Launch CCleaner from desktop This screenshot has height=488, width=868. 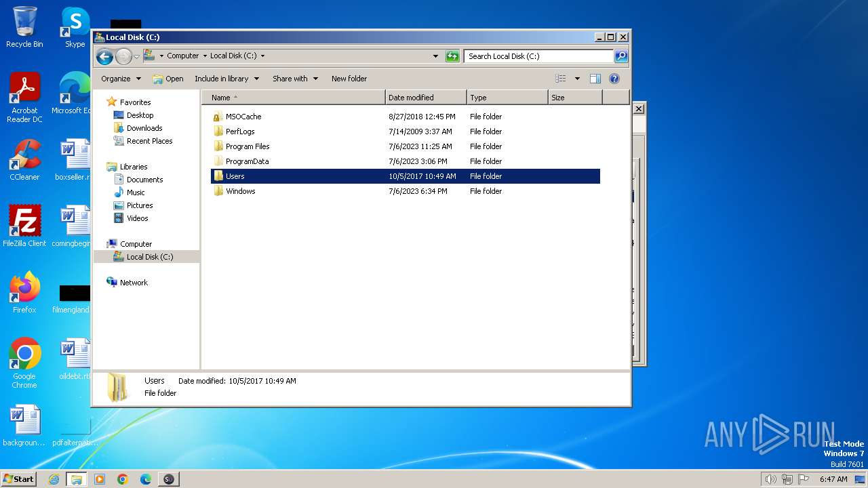point(24,160)
